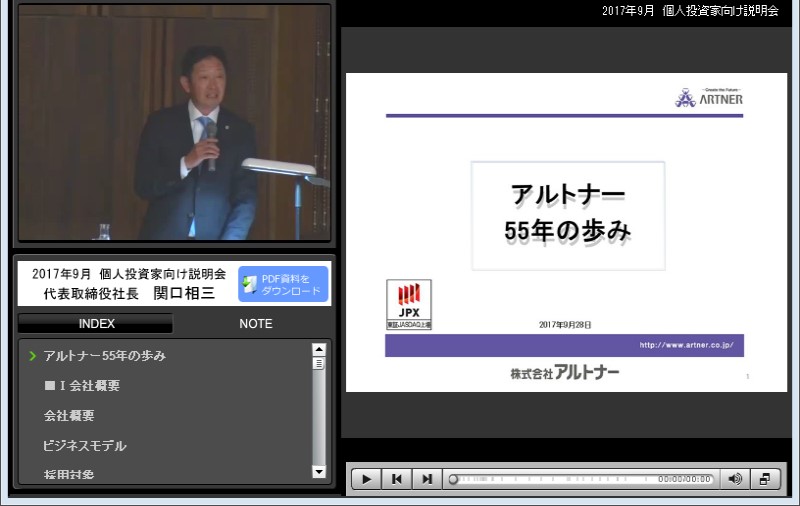
Task: Click the index scrollbar thumb
Action: [x=319, y=364]
